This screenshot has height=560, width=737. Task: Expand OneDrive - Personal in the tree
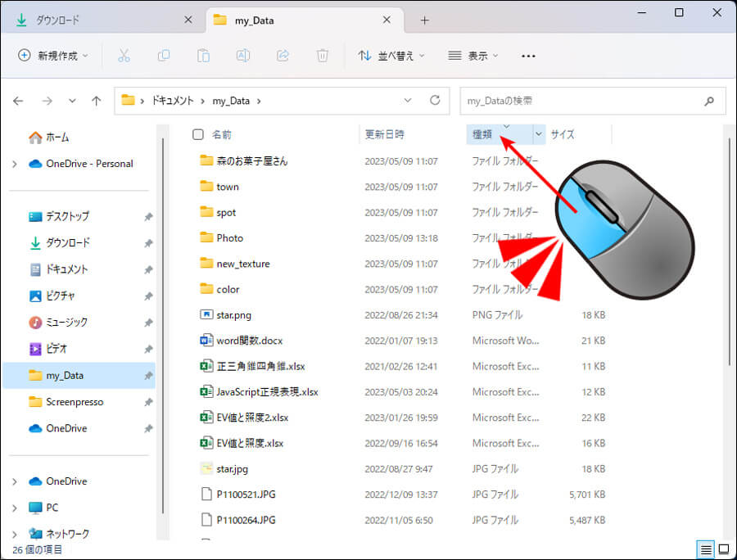(x=15, y=164)
